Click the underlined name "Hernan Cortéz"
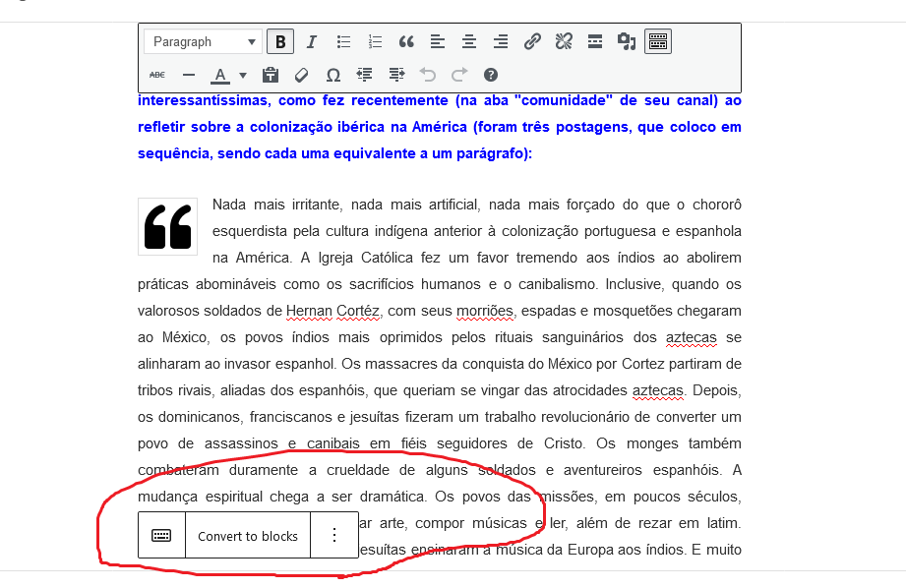Screen dimensions: 906x588 (332, 311)
